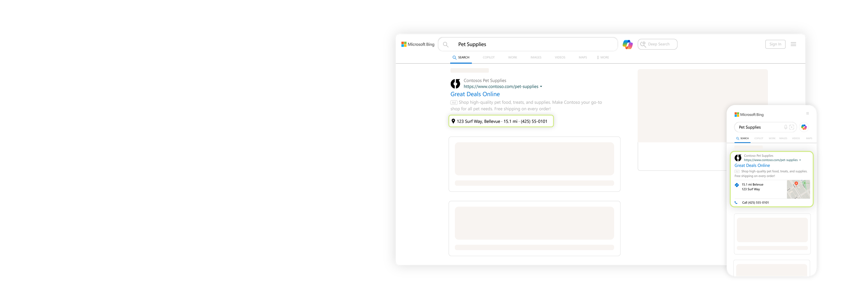Click the desktop search magnifier icon
The height and width of the screenshot is (301, 868).
445,45
